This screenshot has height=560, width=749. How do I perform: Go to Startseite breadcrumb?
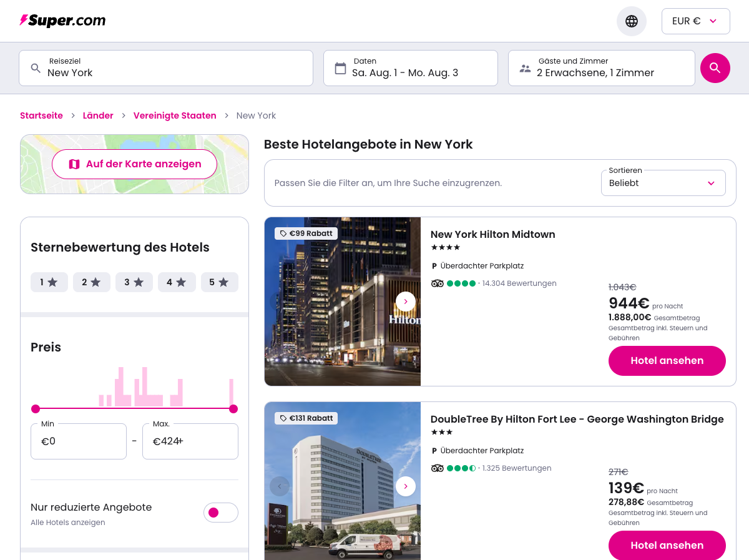click(41, 115)
